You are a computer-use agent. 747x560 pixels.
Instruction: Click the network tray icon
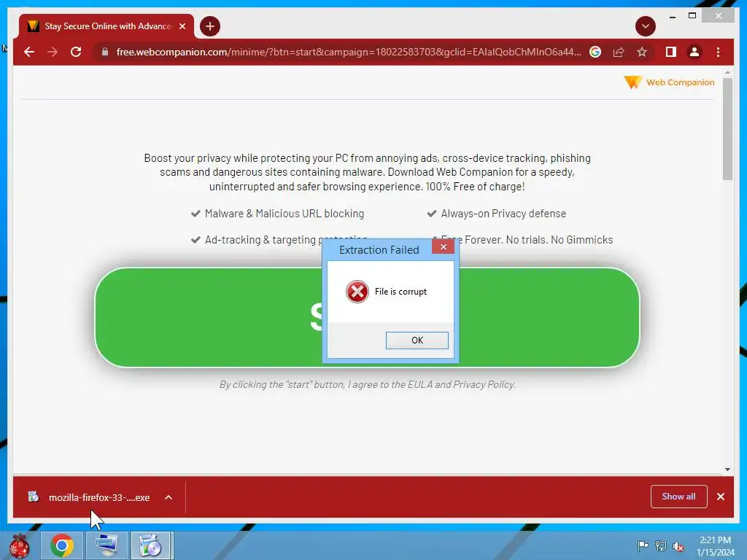661,545
